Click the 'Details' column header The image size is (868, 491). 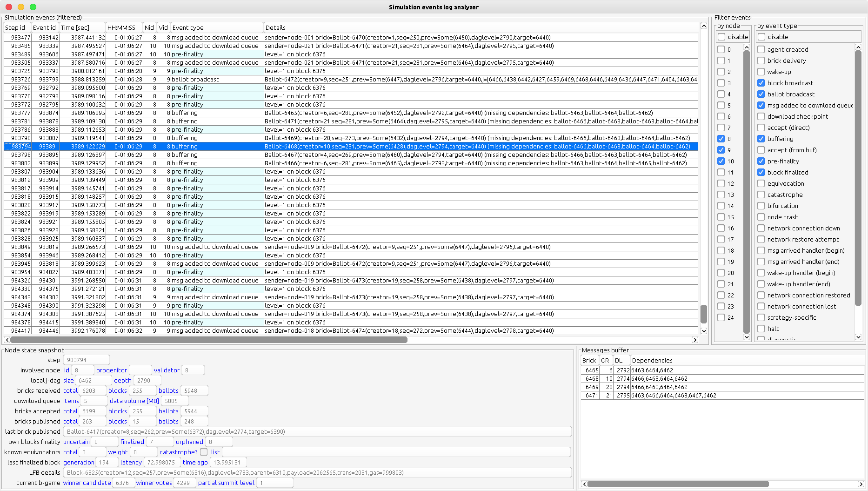[481, 27]
